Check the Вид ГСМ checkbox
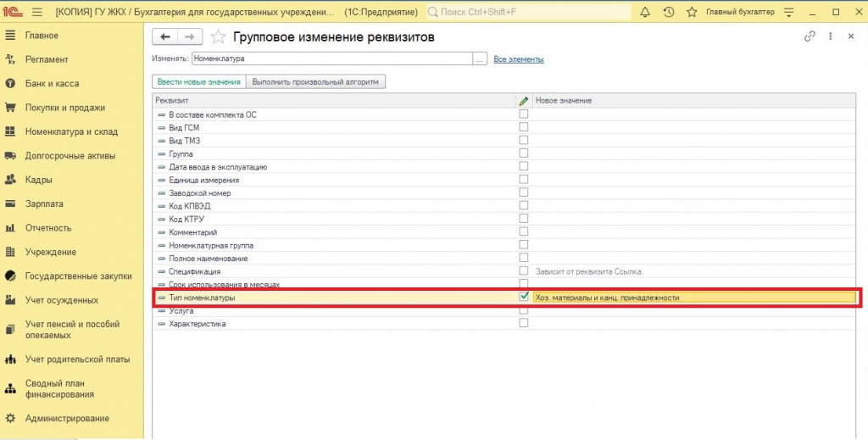Image resolution: width=868 pixels, height=440 pixels. [x=524, y=127]
